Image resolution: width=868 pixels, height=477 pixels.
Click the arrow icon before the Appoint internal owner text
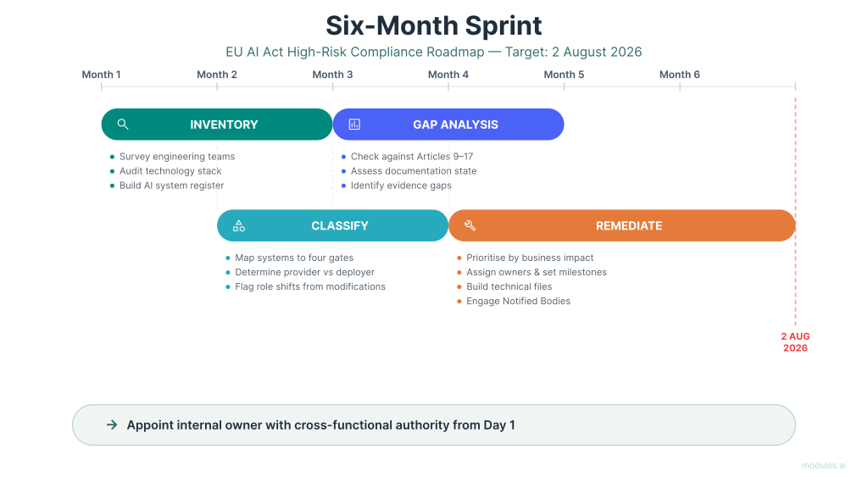(x=112, y=425)
